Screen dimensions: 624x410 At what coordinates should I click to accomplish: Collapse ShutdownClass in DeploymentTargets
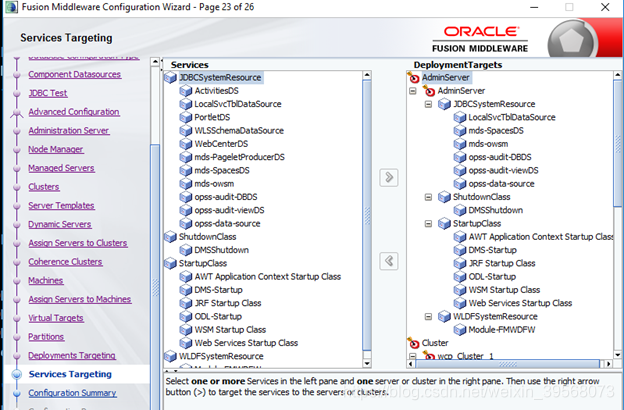[x=428, y=197]
